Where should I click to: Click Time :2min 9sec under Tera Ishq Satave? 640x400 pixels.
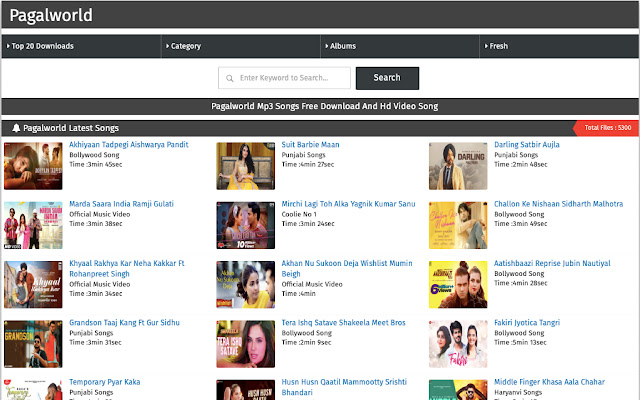tap(306, 342)
